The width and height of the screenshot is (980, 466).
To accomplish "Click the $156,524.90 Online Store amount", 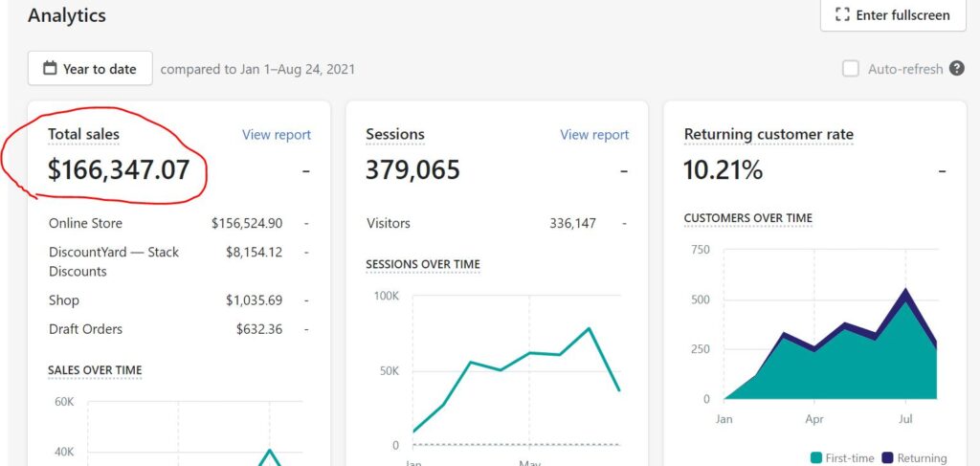I will (247, 224).
